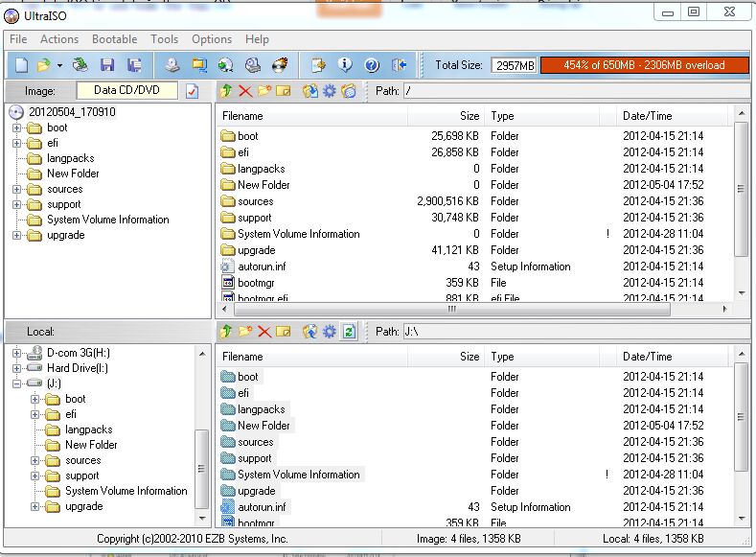Click the Data CD/DVD image type button
756x557 pixels.
coord(126,90)
